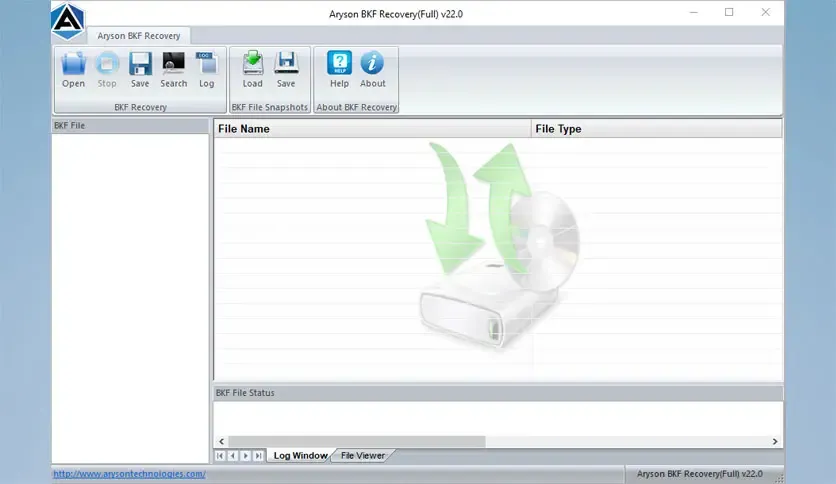Save snapshot in BKF File Snapshots group
Viewport: 836px width, 484px height.
[x=286, y=70]
